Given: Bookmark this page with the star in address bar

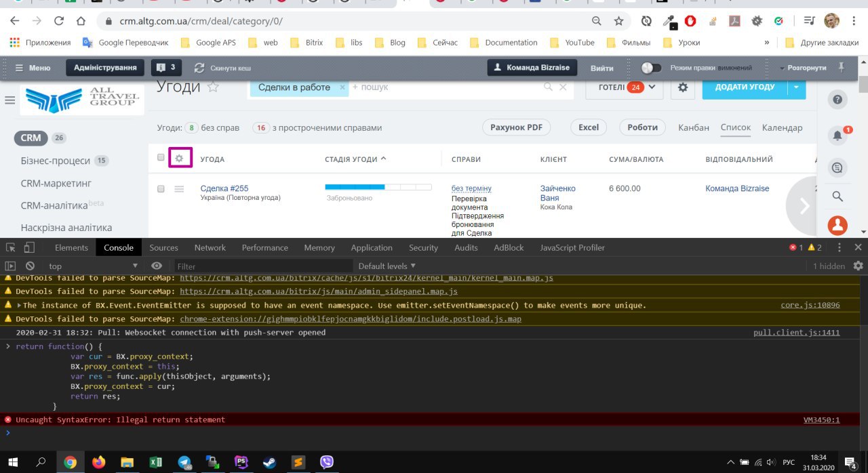Looking at the screenshot, I should click(618, 21).
